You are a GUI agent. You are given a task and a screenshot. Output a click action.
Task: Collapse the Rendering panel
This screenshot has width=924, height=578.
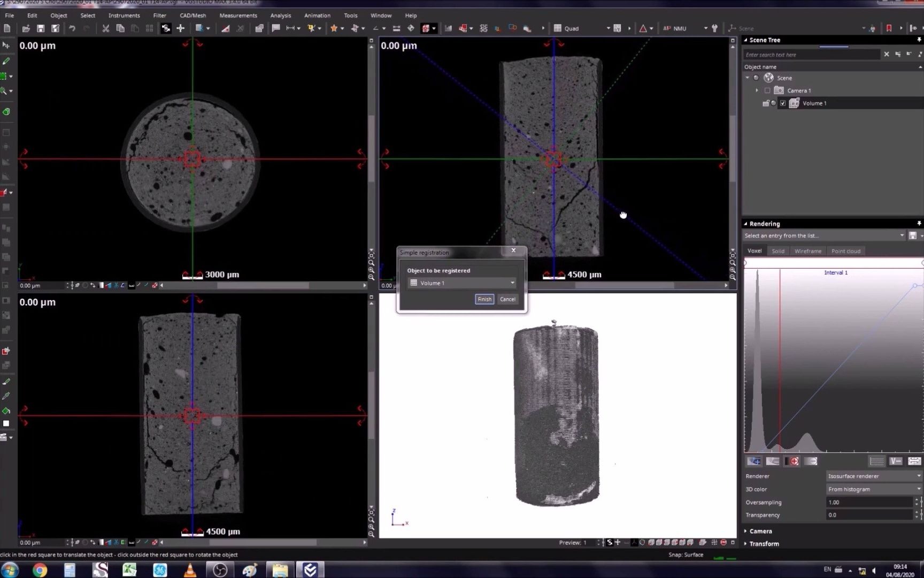(x=746, y=224)
